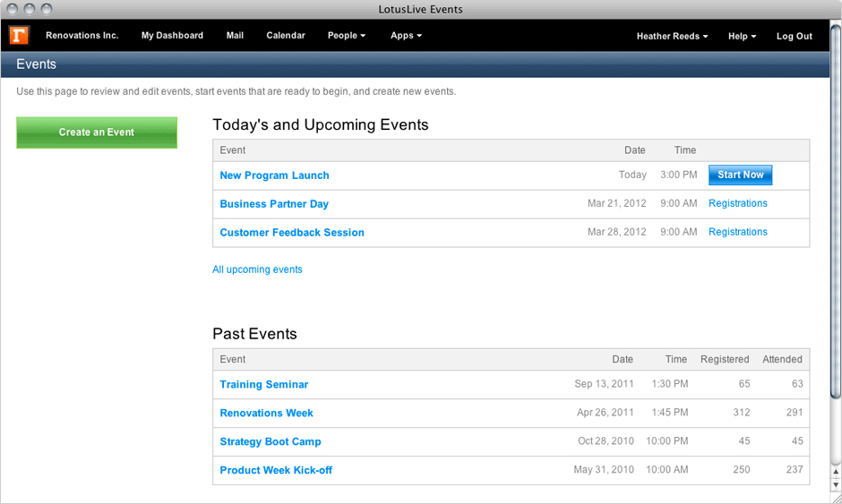Screen dimensions: 842x504
Task: Click Start Now for New Program Launch
Action: pyautogui.click(x=740, y=175)
